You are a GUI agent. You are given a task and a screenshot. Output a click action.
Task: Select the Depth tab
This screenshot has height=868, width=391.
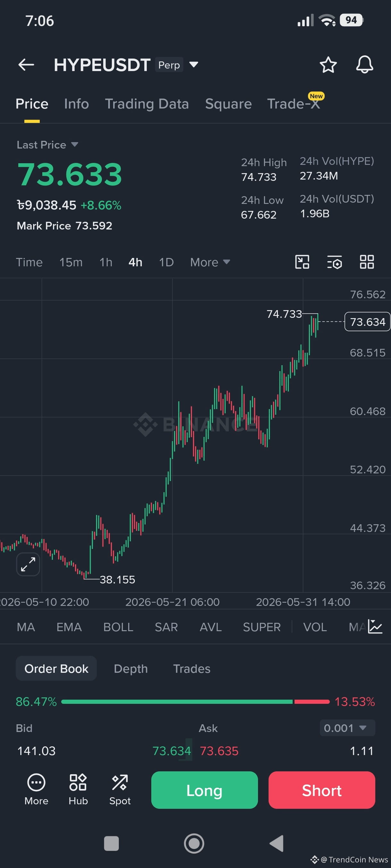pos(131,669)
